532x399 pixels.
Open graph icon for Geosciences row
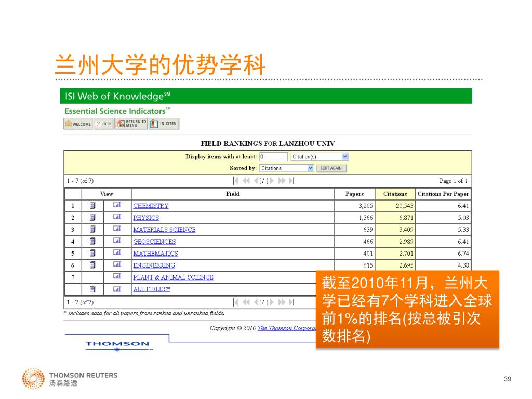[117, 241]
